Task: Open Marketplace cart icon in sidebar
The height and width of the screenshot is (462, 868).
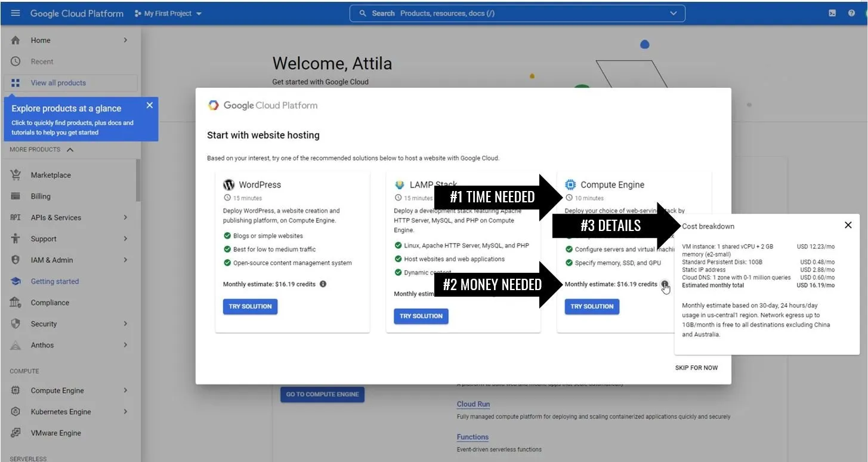Action: 16,175
